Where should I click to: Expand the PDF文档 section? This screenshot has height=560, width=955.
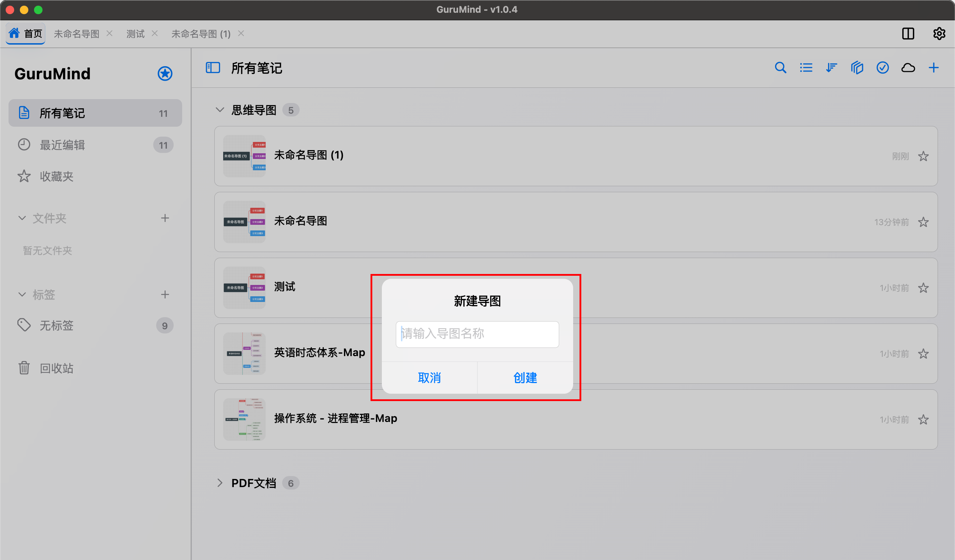point(220,483)
